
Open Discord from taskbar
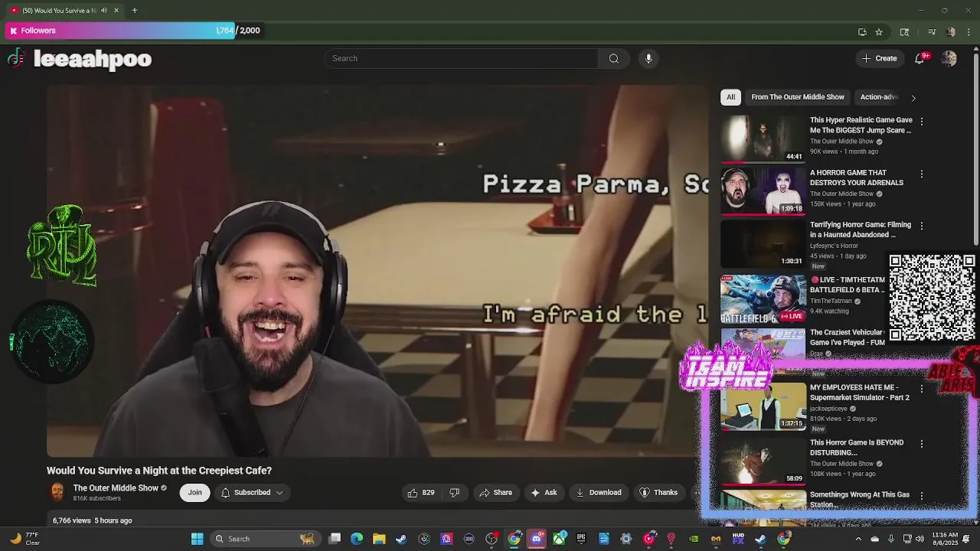coord(537,539)
